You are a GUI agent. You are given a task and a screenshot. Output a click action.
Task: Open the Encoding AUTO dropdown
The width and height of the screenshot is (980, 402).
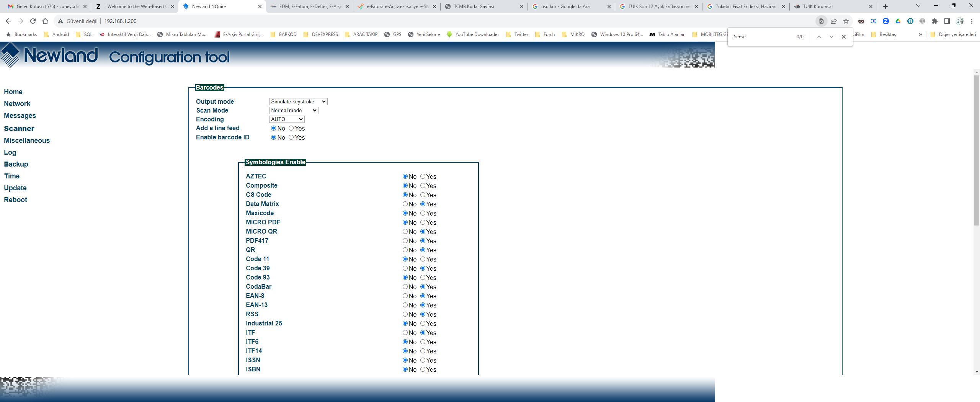[287, 119]
